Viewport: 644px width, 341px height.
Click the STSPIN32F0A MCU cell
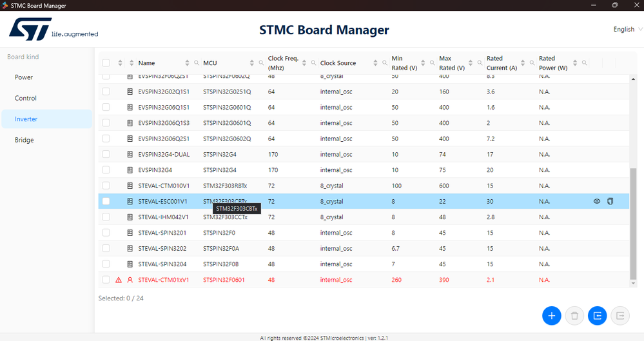click(x=221, y=249)
